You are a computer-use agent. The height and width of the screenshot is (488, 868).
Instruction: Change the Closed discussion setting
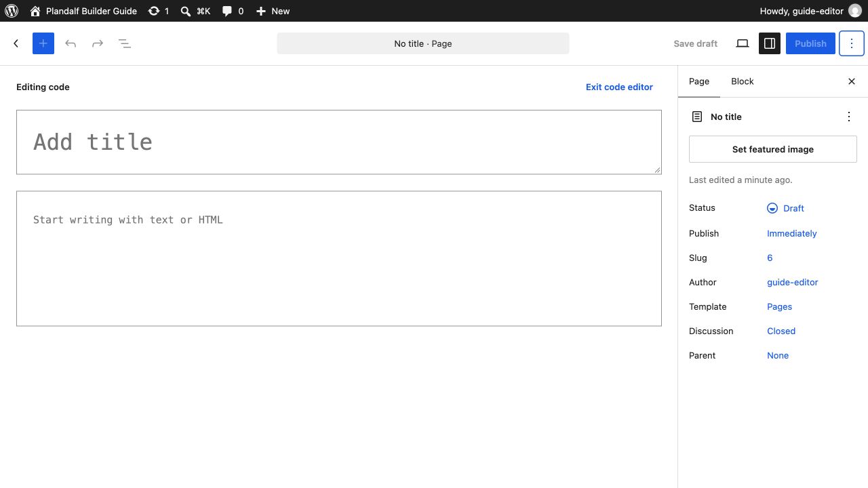pos(781,331)
